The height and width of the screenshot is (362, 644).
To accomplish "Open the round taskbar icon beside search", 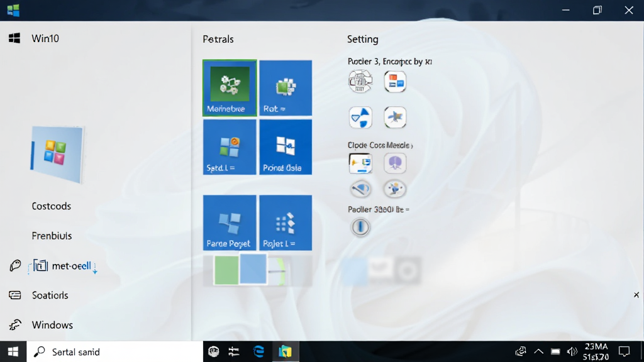I will point(214,351).
